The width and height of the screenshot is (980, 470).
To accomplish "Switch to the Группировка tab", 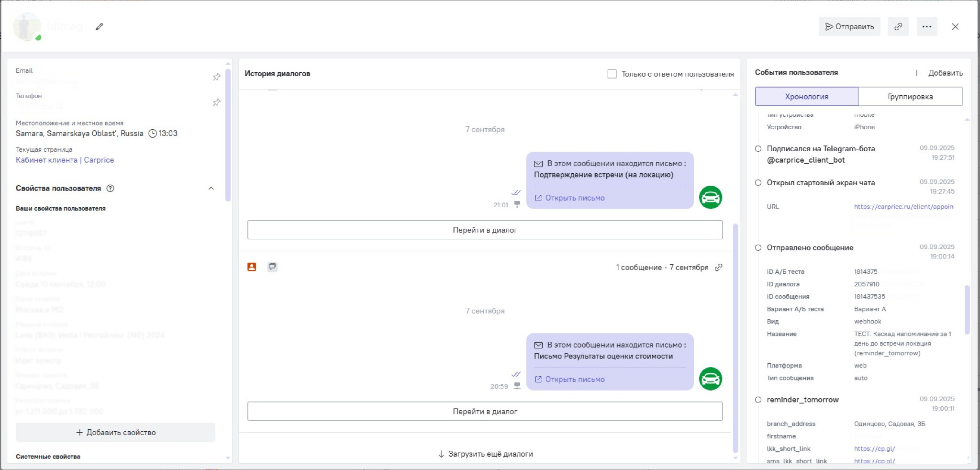I will [x=910, y=97].
